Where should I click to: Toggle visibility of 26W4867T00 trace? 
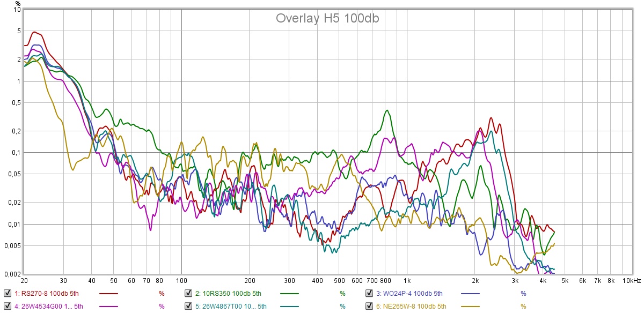point(188,306)
